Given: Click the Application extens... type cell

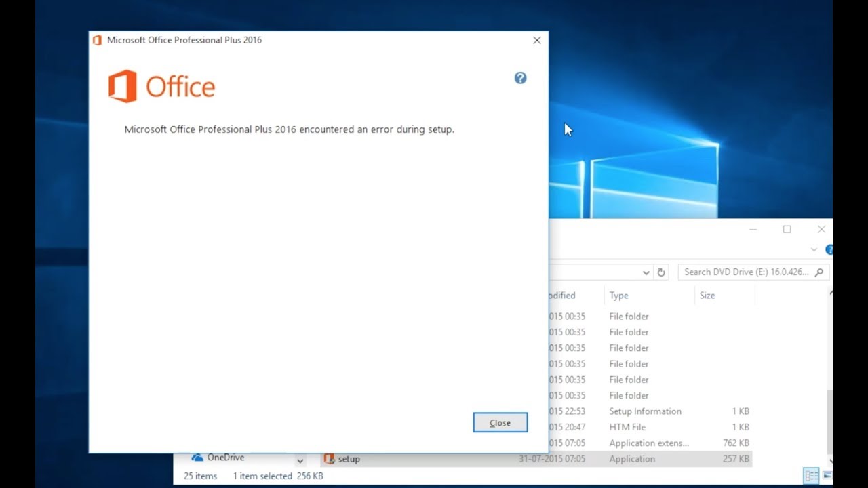Looking at the screenshot, I should 649,443.
